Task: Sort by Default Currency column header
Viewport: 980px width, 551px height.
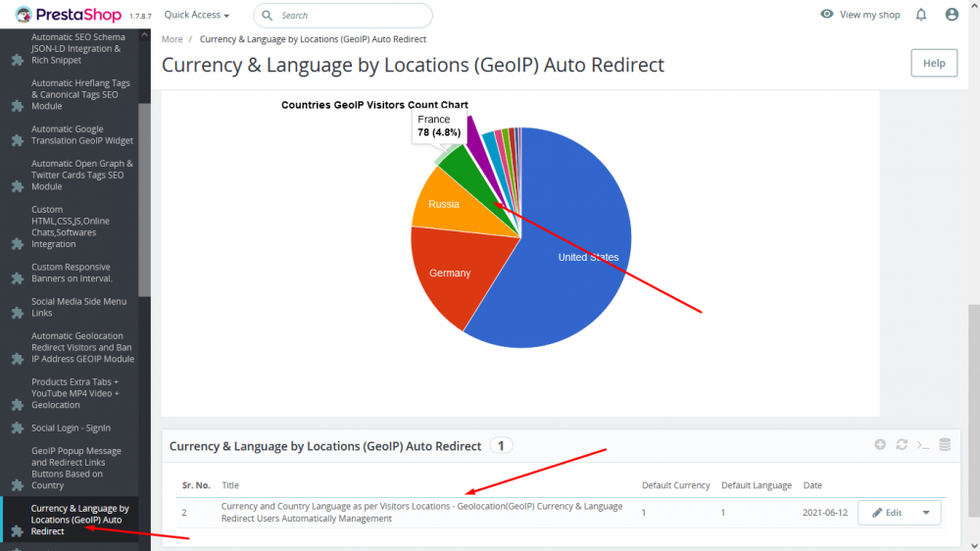Action: [x=675, y=485]
